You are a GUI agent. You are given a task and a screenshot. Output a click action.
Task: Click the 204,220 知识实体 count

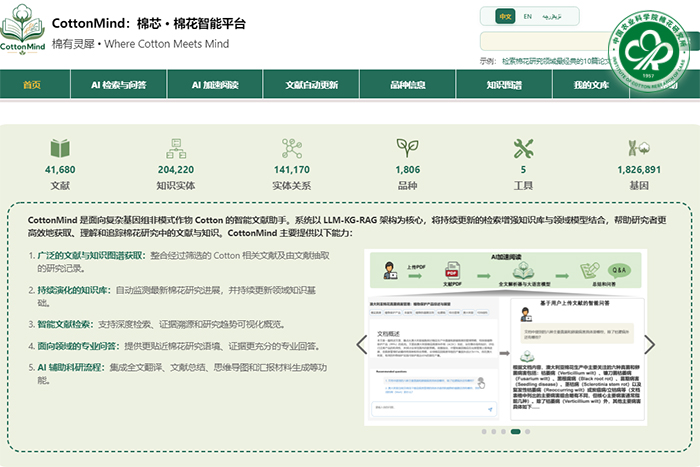[x=176, y=170]
